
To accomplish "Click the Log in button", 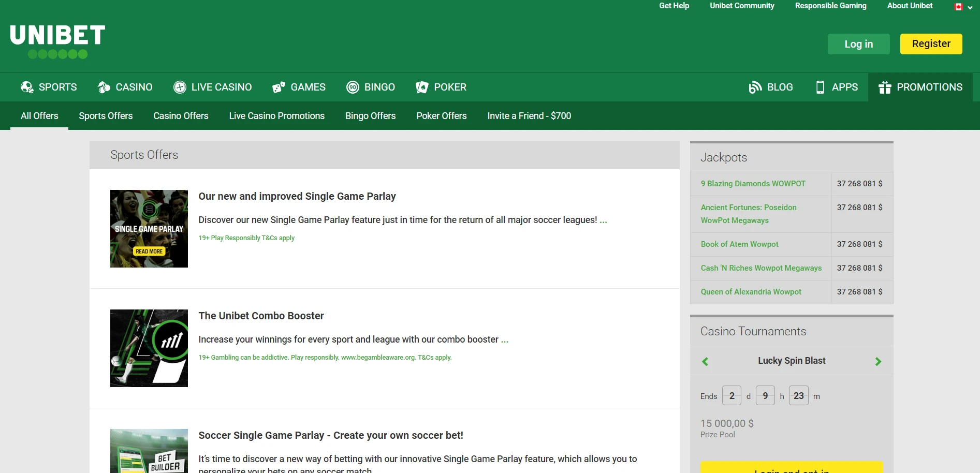I will [x=859, y=44].
